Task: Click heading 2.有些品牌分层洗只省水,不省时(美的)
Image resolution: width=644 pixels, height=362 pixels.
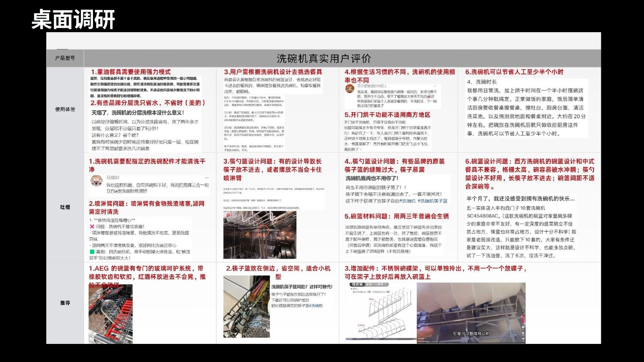Action: 148,103
